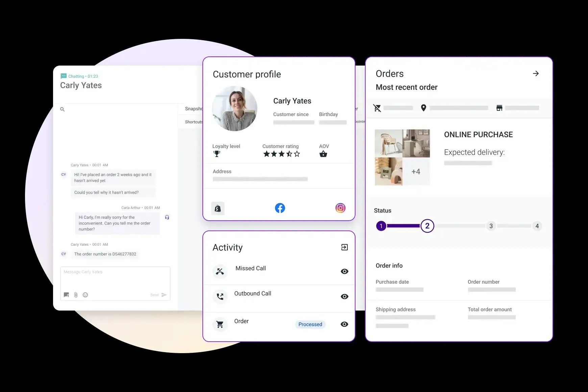This screenshot has height=392, width=588.
Task: Open all Orders with the arrow icon
Action: (536, 74)
